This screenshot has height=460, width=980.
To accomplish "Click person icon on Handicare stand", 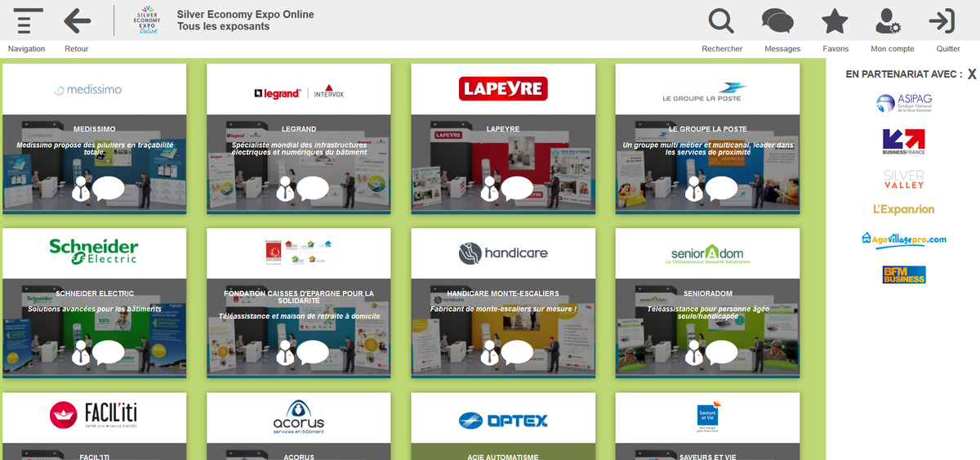I will [489, 353].
